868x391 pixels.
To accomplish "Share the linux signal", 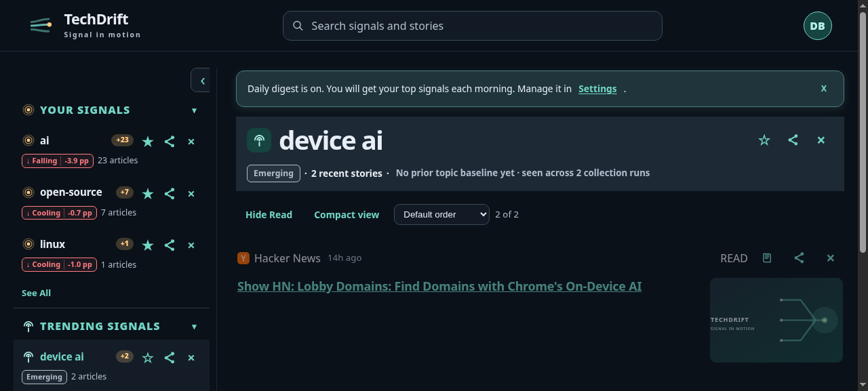I will 170,245.
